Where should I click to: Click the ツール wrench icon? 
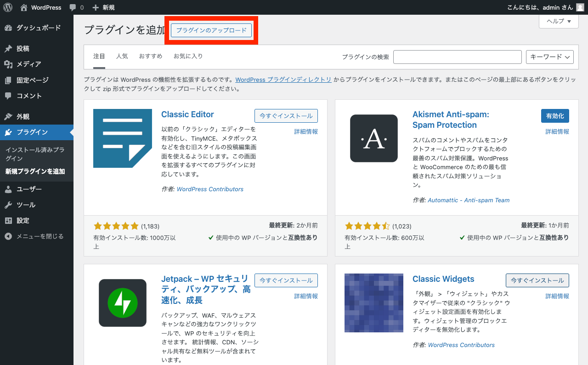click(8, 205)
